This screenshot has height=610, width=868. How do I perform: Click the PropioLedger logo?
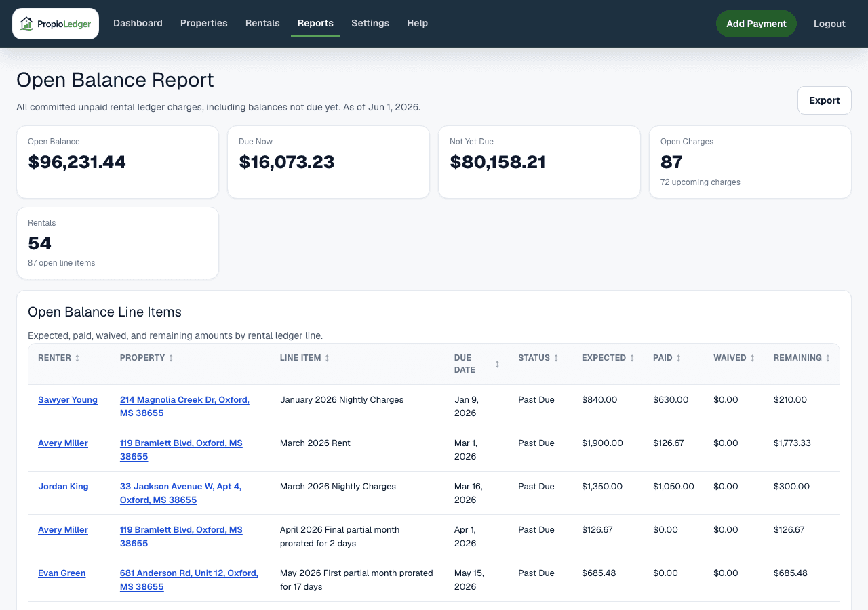coord(56,24)
